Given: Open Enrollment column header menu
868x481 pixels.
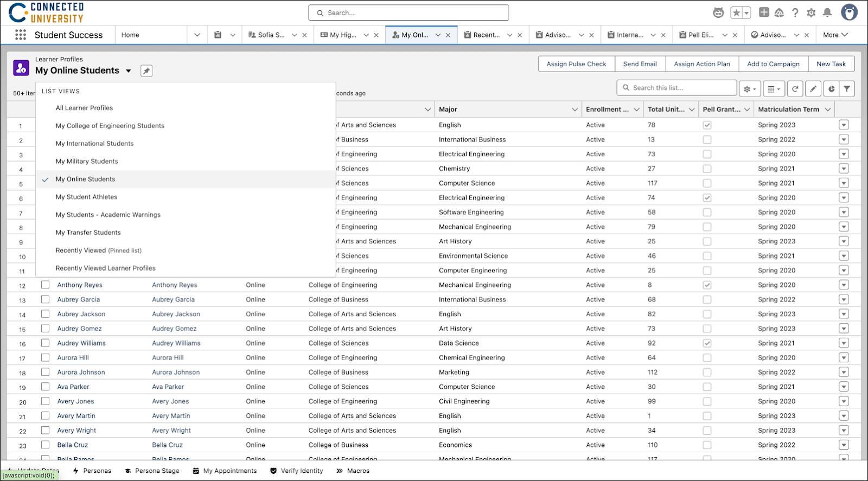Looking at the screenshot, I should 637,110.
